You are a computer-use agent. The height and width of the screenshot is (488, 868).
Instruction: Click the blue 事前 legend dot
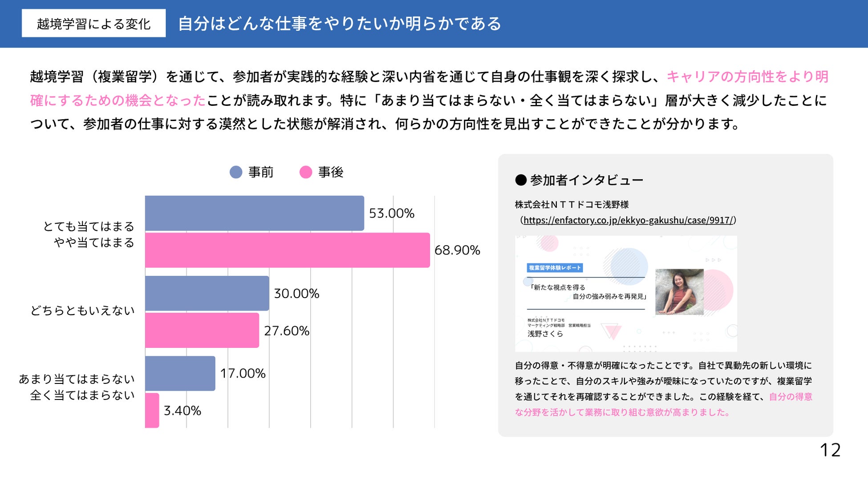pyautogui.click(x=236, y=172)
